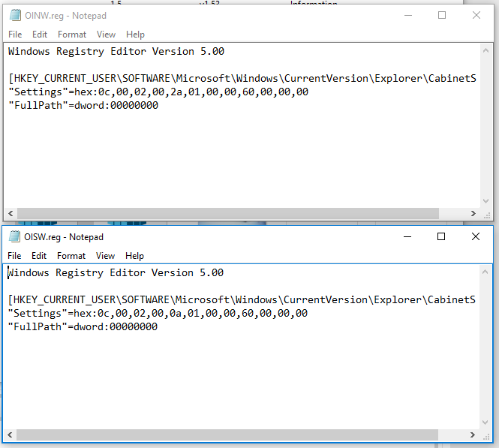Open Format menu in OINW.reg Notepad
Viewport: 499px width, 448px height.
pyautogui.click(x=72, y=35)
